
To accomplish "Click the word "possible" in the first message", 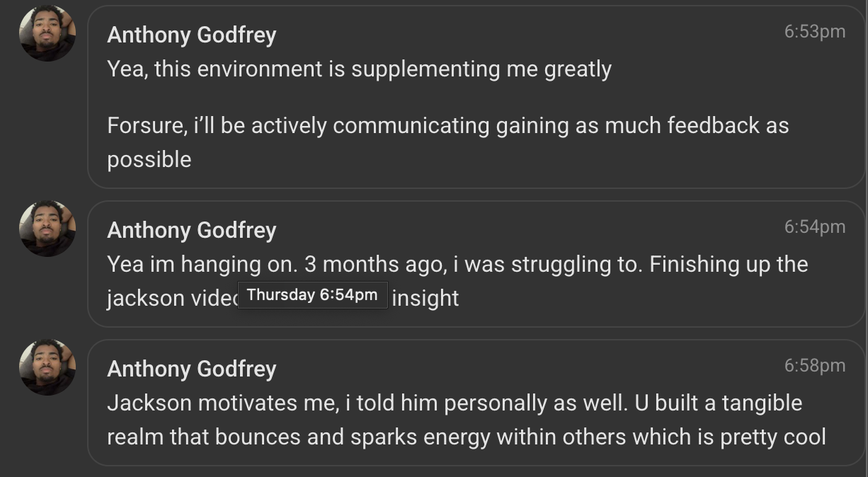I will [149, 159].
